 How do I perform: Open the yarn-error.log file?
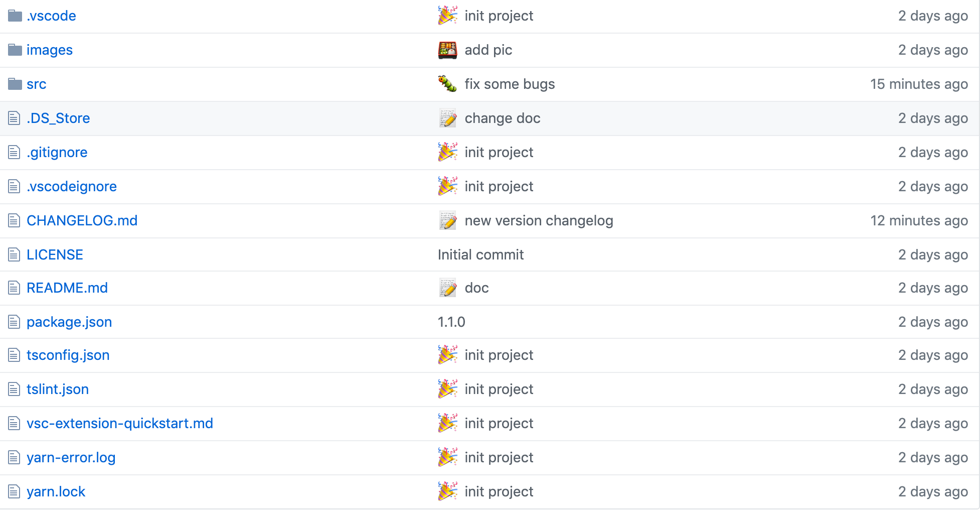point(71,457)
